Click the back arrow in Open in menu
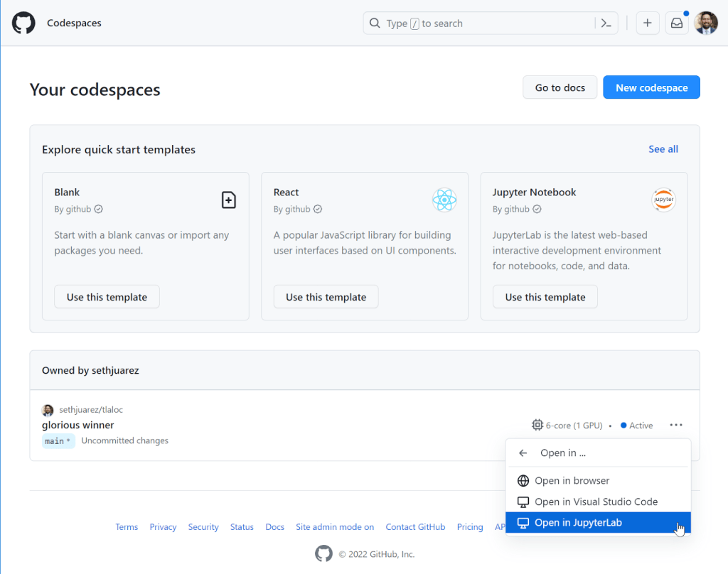The image size is (728, 574). 523,453
